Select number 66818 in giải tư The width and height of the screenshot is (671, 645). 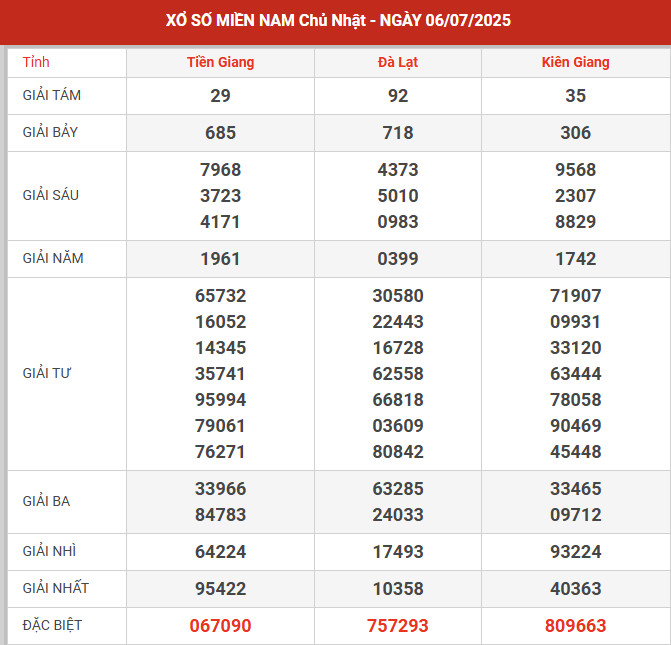point(398,400)
